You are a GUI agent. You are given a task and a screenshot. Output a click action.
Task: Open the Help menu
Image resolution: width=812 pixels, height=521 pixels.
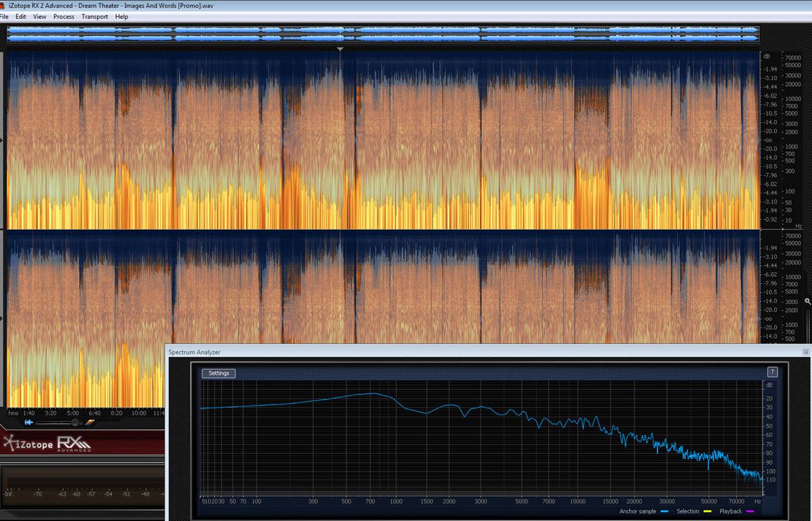click(122, 16)
